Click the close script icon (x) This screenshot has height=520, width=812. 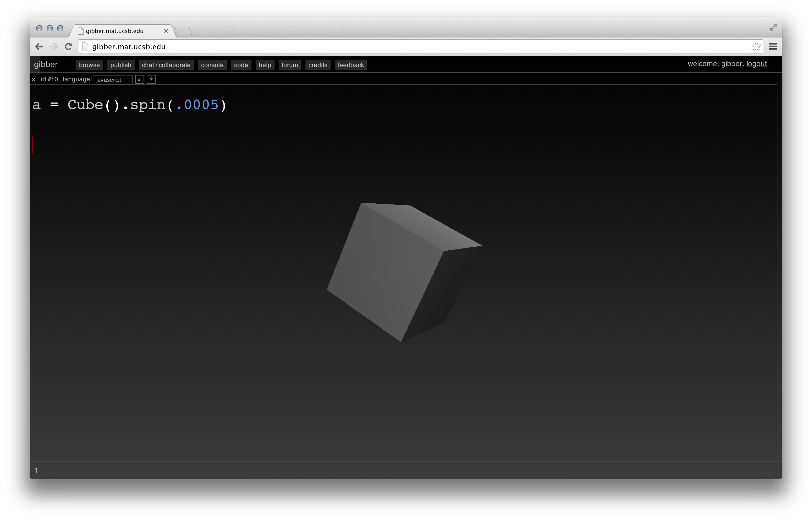pos(34,79)
